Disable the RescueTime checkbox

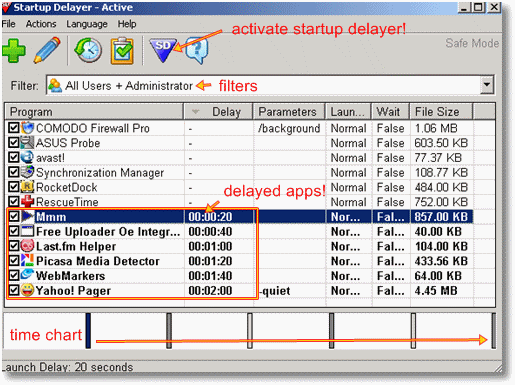coord(14,202)
